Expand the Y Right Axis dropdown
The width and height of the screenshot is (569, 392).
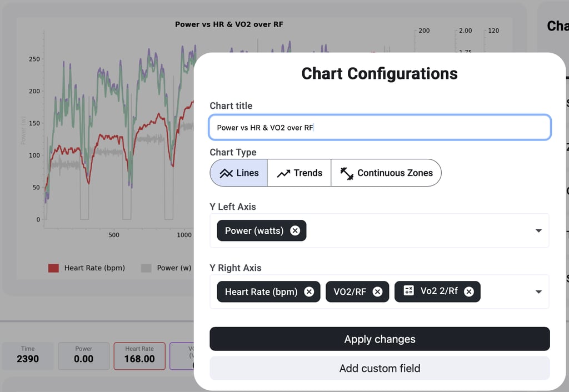(x=538, y=292)
